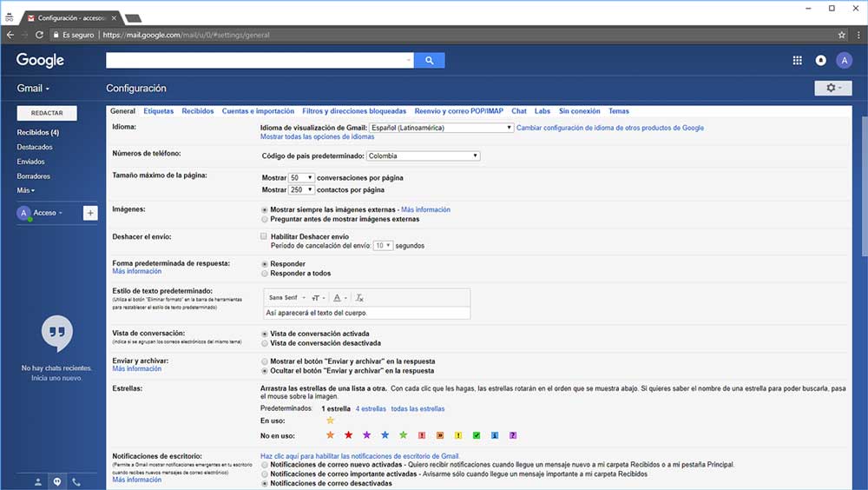Open conversations per page dropdown
This screenshot has width=868, height=490.
pyautogui.click(x=301, y=178)
